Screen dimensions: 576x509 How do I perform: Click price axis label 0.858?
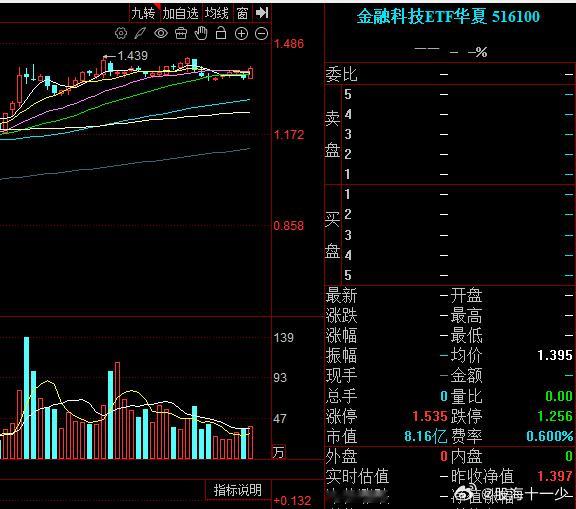point(289,225)
